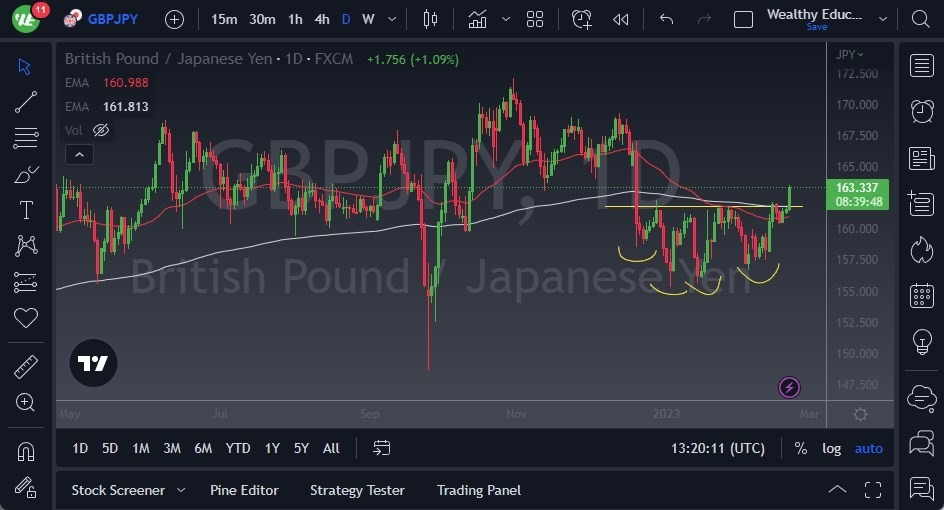The width and height of the screenshot is (944, 510).
Task: Set the chart range to 6M
Action: point(203,448)
